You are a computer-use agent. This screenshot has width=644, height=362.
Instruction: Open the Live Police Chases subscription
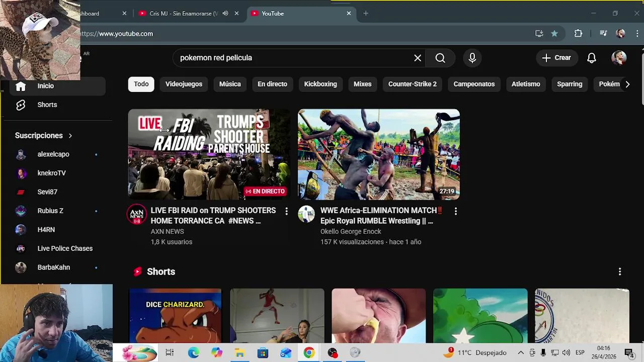point(58,248)
